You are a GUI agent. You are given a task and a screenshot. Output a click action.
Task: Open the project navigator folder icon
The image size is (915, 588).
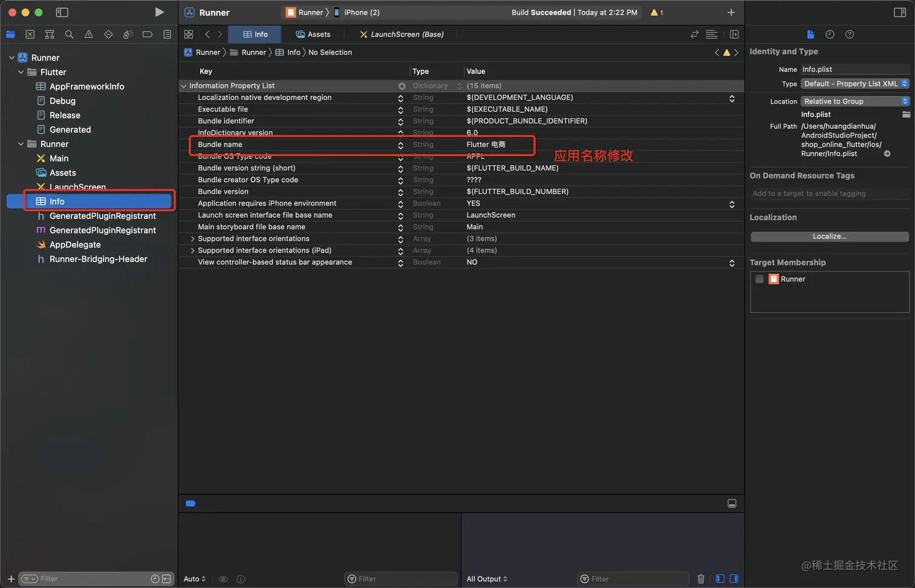[10, 34]
